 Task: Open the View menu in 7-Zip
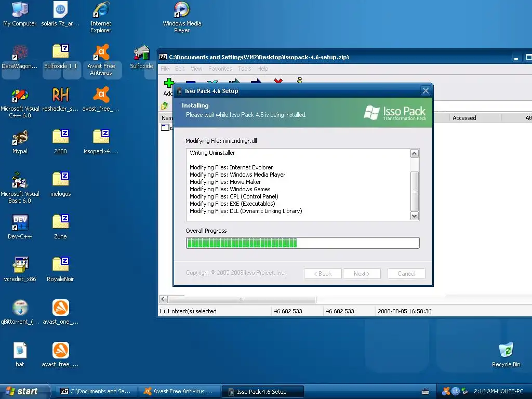pos(196,69)
